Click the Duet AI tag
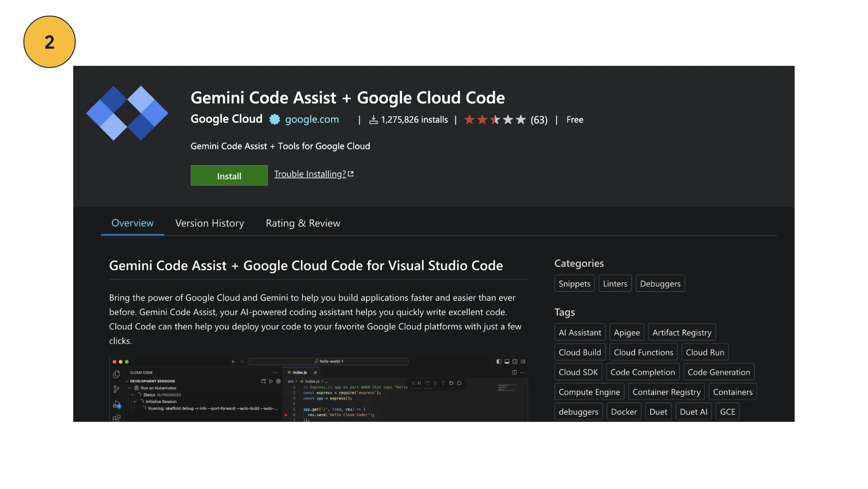This screenshot has height=489, width=868. [x=694, y=412]
